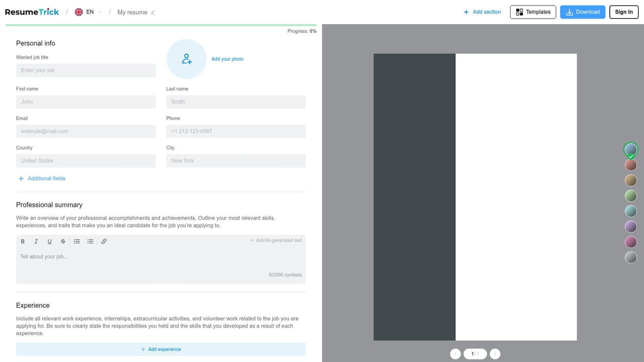Select the olive green color swatch
644x362 pixels.
[x=631, y=196]
